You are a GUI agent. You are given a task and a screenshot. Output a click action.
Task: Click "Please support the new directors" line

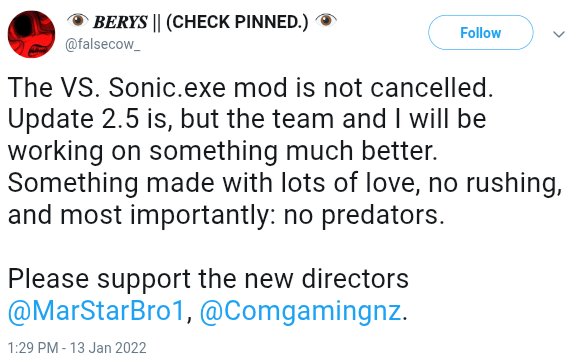tap(208, 280)
